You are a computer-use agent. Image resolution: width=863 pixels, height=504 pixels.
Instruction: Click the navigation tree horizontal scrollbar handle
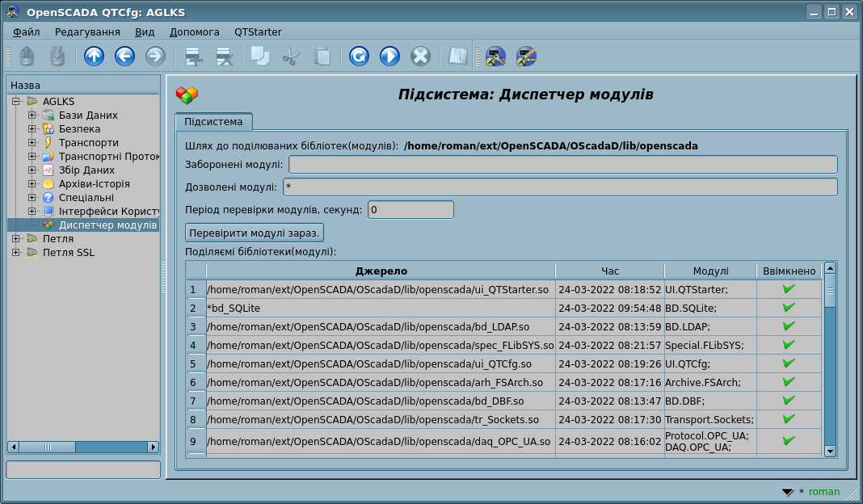click(36, 447)
